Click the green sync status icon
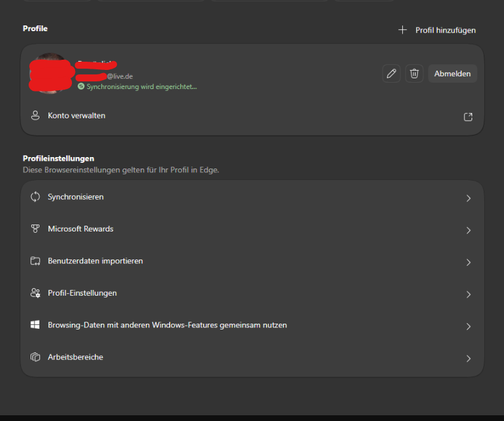Image resolution: width=504 pixels, height=421 pixels. (x=81, y=86)
